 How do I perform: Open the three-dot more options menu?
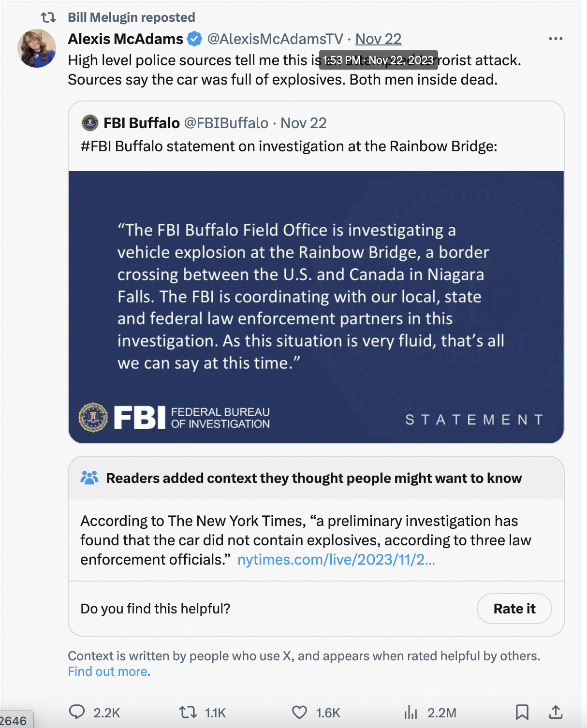(556, 39)
